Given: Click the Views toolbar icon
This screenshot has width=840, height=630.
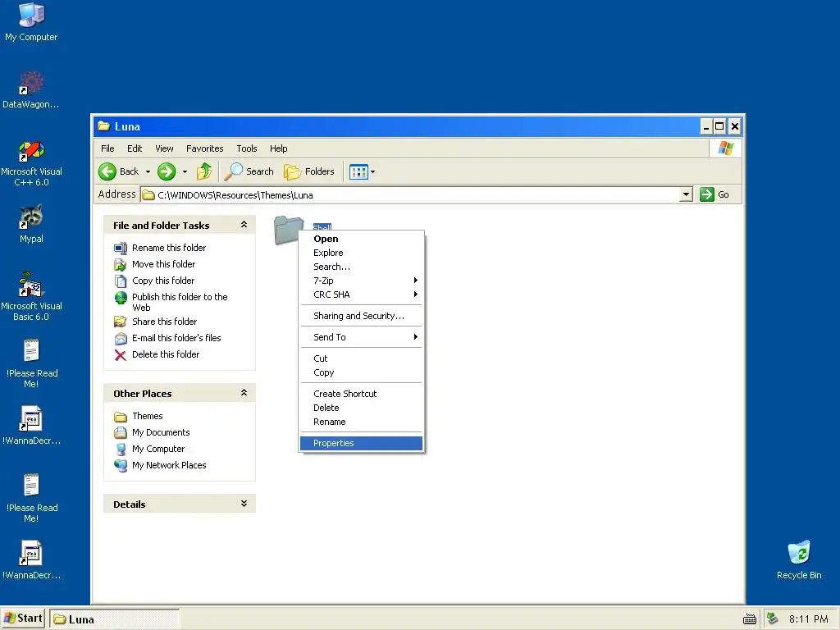Looking at the screenshot, I should (x=358, y=172).
